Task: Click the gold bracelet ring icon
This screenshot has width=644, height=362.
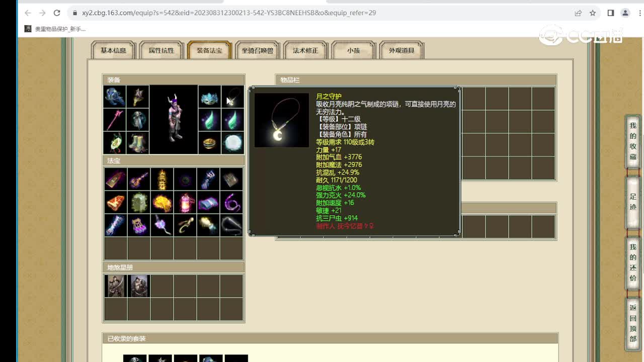Action: [209, 143]
